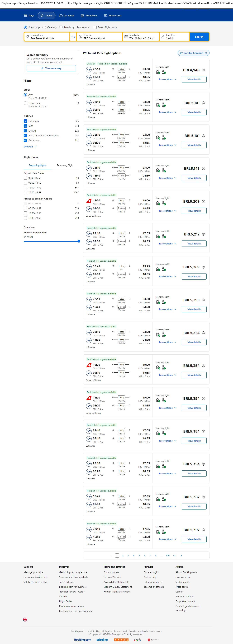Click the calendar icon in Travel dates
The image size is (233, 644).
[x=126, y=37]
